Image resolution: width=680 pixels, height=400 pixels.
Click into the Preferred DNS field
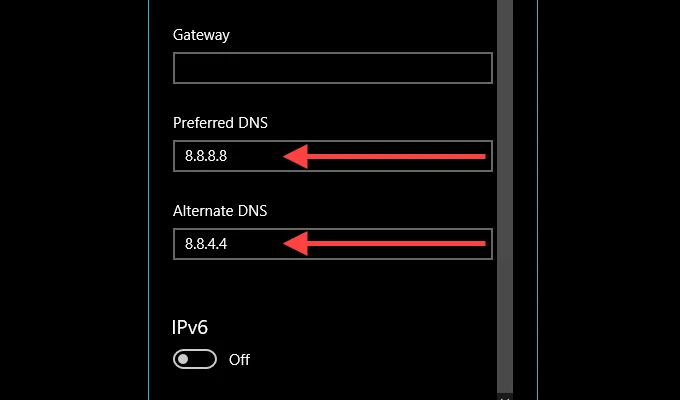coord(333,156)
